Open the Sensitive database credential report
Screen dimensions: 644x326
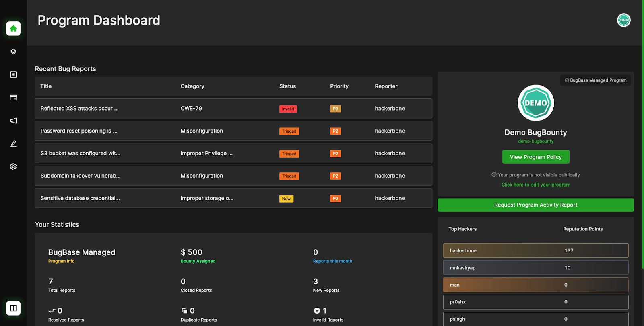tap(233, 199)
